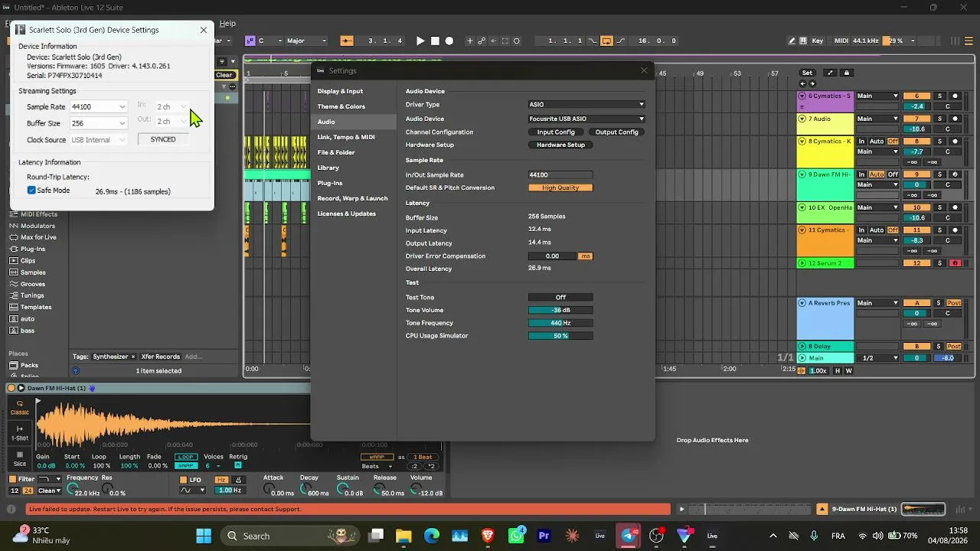The width and height of the screenshot is (980, 551).
Task: Click the Lock Envelopes padlock icon
Action: [x=846, y=73]
